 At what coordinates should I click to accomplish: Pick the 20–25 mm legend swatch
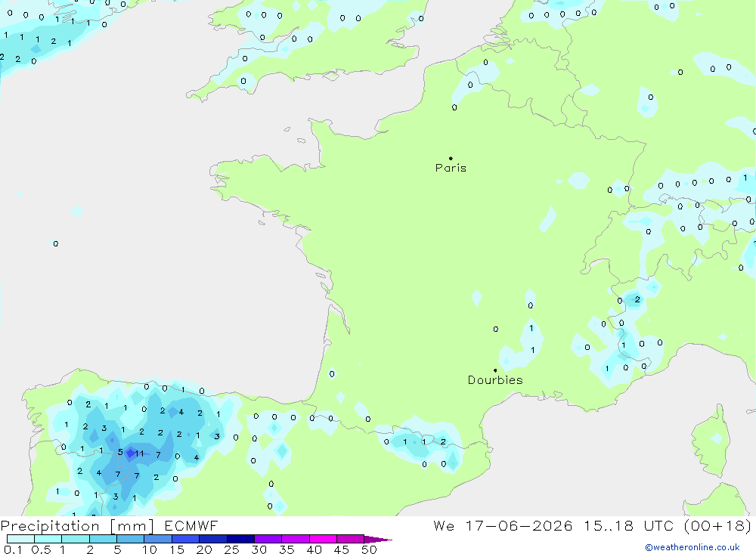pyautogui.click(x=212, y=539)
